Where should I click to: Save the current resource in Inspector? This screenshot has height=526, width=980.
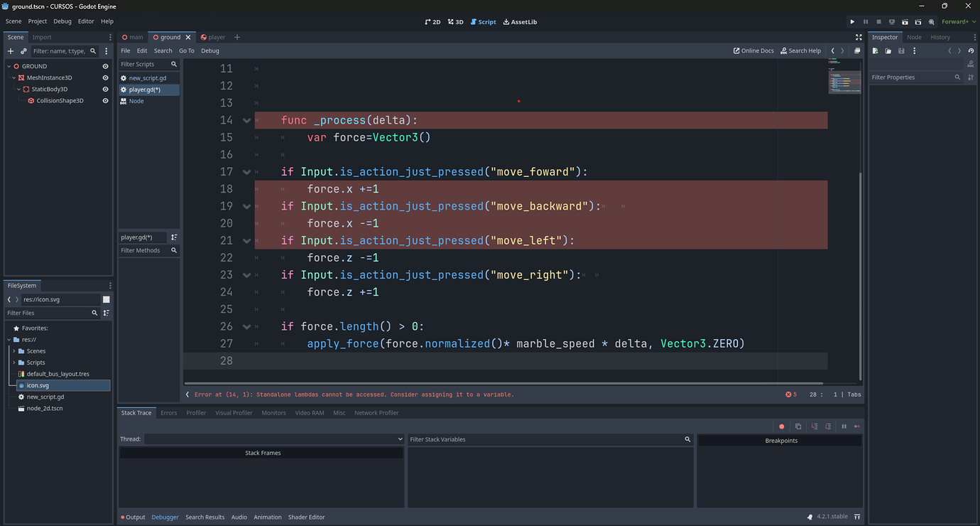(900, 50)
